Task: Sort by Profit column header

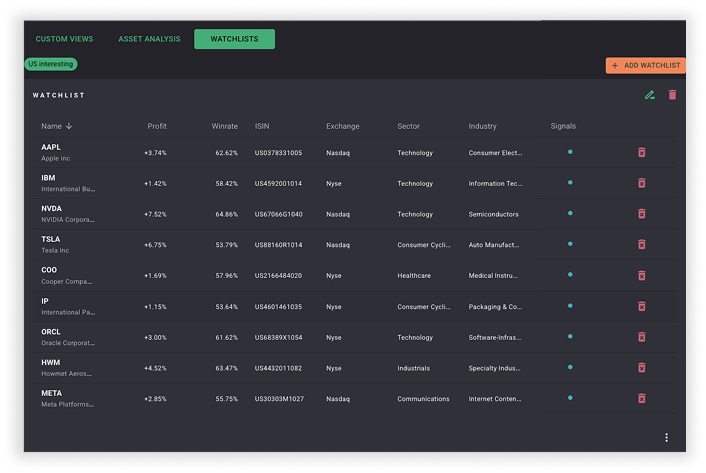Action: click(157, 126)
